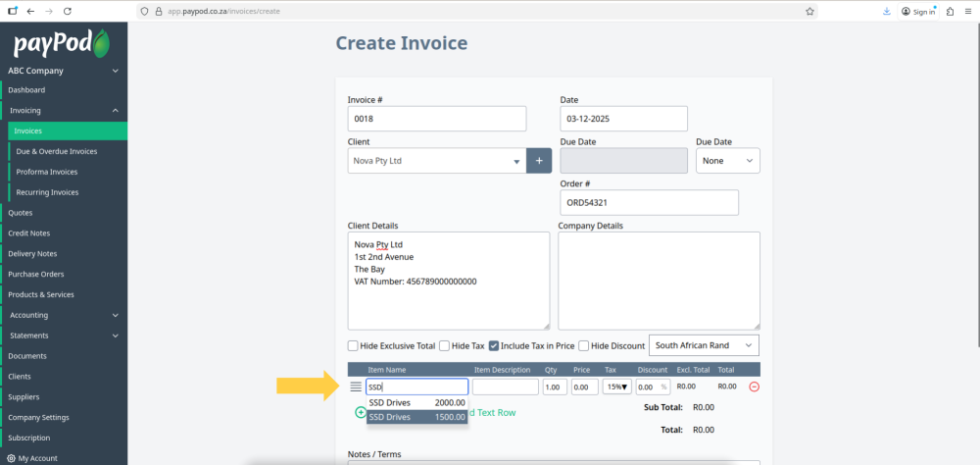Click the Invoice # field containing 0018
Viewport: 980px width, 465px height.
click(x=437, y=119)
